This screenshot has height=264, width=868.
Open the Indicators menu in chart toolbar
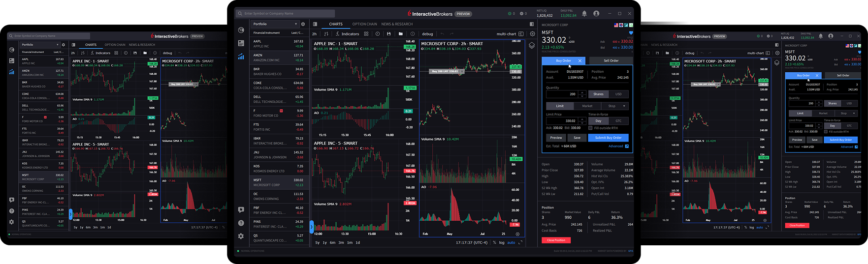click(347, 34)
